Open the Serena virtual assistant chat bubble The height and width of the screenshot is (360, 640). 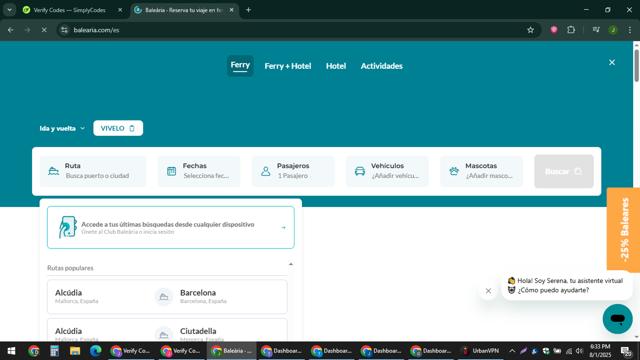[x=618, y=319]
